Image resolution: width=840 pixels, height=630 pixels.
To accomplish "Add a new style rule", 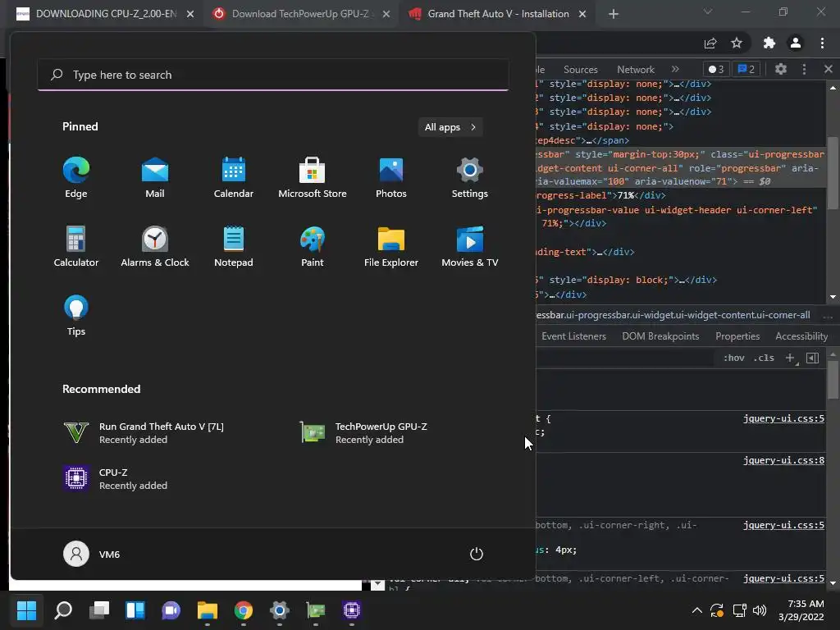I will point(790,358).
